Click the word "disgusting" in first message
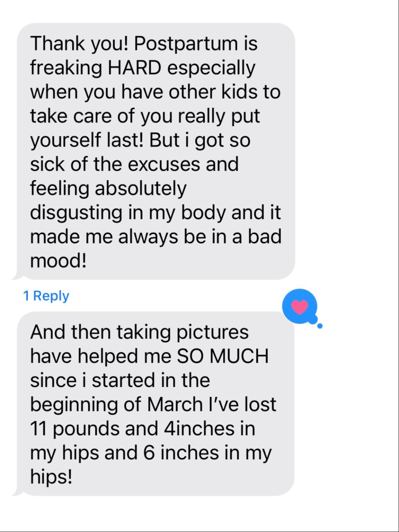 (x=76, y=213)
